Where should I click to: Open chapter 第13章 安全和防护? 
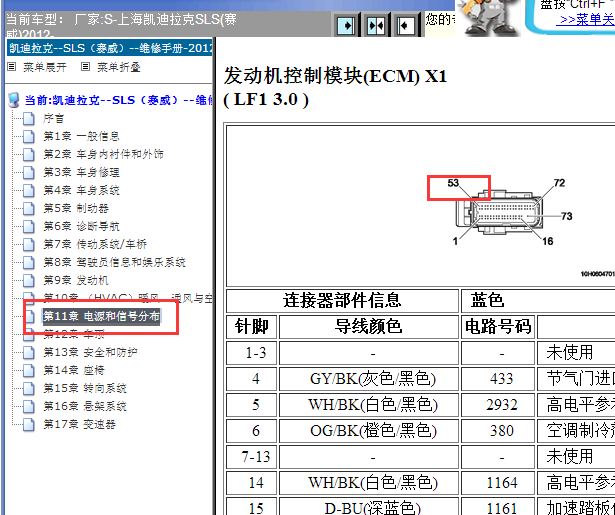pyautogui.click(x=90, y=352)
